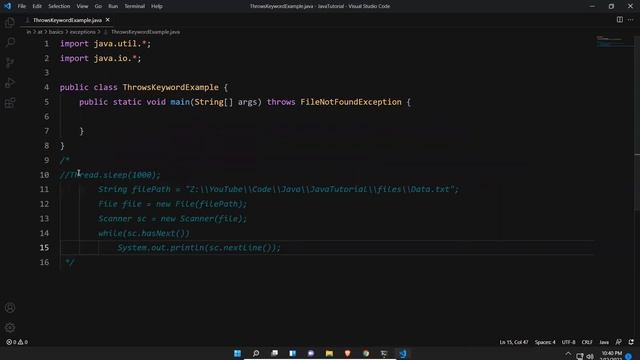
Task: Click 'import java.io.*;' on line 2
Action: pyautogui.click(x=100, y=58)
